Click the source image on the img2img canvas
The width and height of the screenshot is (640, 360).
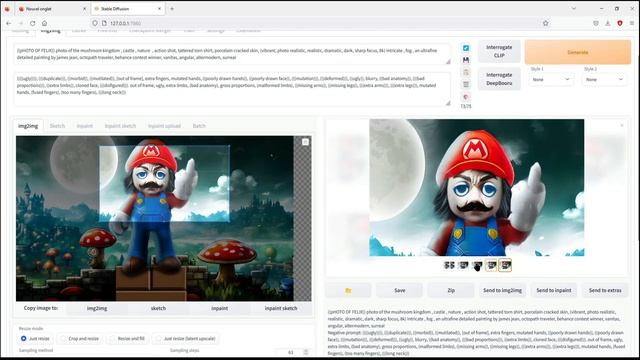[x=155, y=219]
